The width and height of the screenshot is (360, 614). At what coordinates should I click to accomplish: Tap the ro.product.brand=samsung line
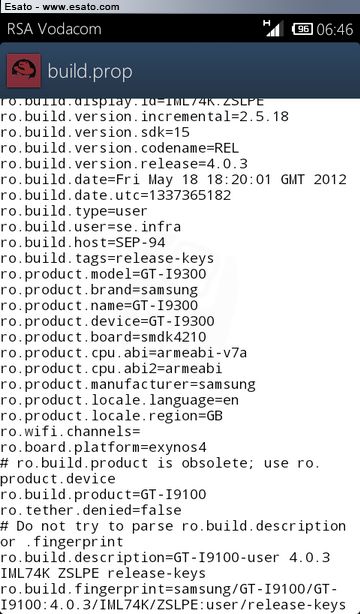coord(99,290)
